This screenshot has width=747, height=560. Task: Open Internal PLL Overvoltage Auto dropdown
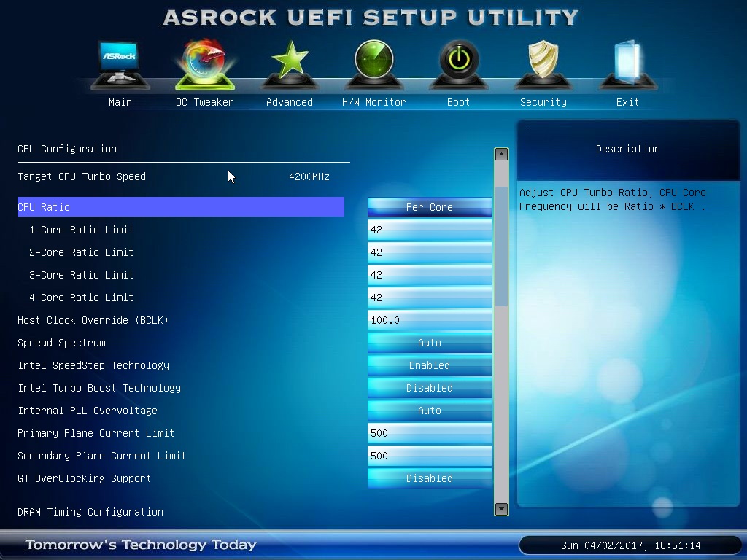429,411
